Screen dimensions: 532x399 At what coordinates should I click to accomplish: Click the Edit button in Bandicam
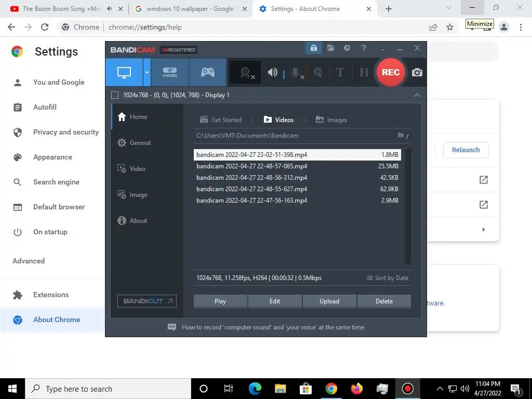(275, 301)
